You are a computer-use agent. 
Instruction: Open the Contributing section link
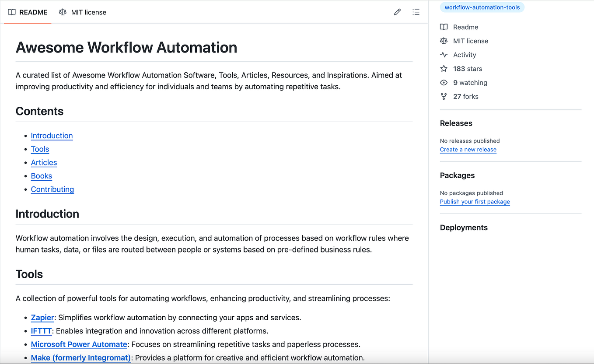coord(52,189)
